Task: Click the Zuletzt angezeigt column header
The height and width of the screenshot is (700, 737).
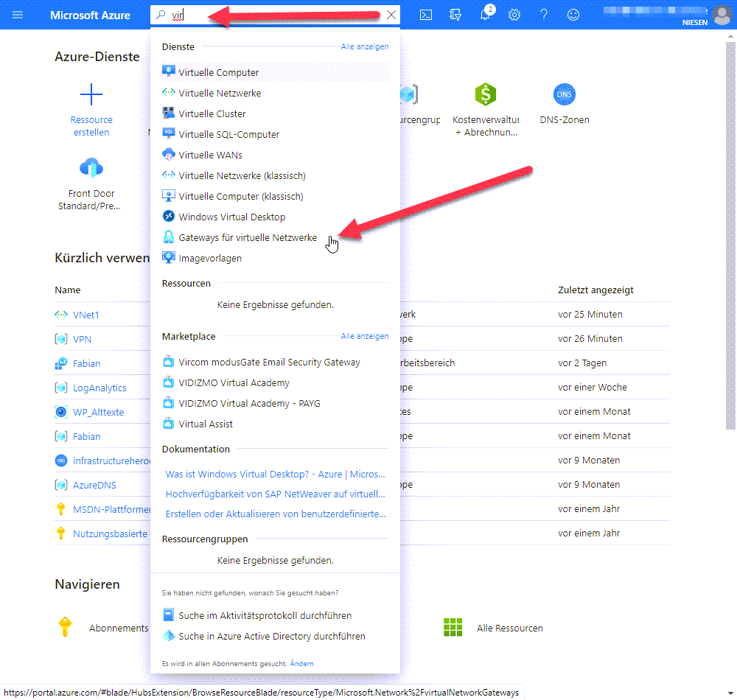Action: (x=595, y=290)
